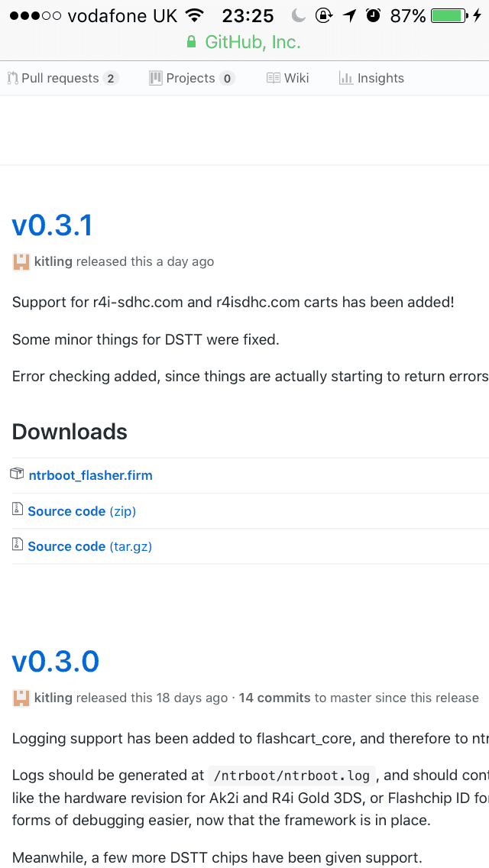Image resolution: width=489 pixels, height=868 pixels.
Task: Click the Insights graph icon
Action: point(346,78)
